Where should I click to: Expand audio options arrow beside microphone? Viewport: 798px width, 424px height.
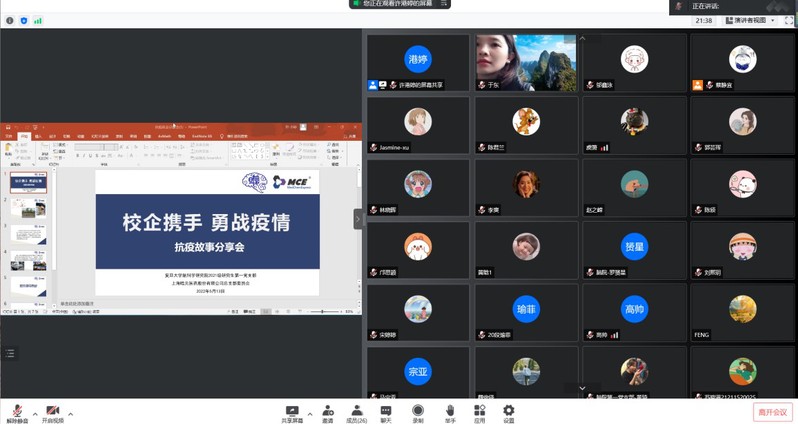pyautogui.click(x=35, y=413)
